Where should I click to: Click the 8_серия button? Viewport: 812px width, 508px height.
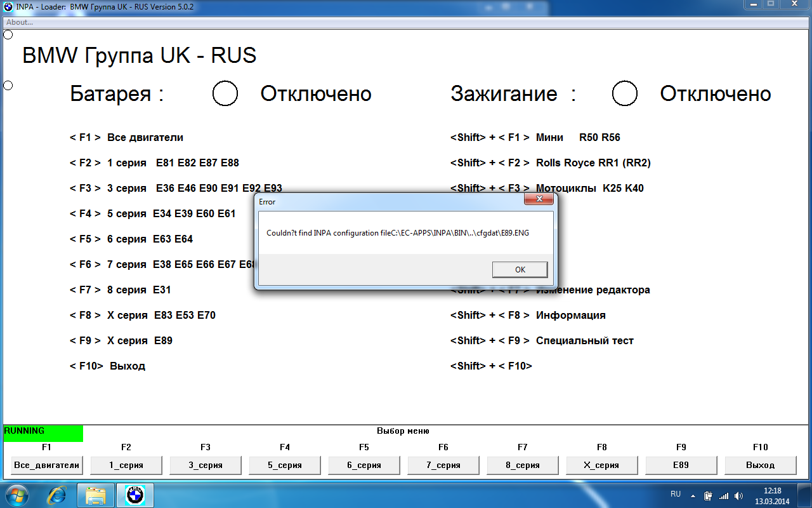pyautogui.click(x=523, y=465)
